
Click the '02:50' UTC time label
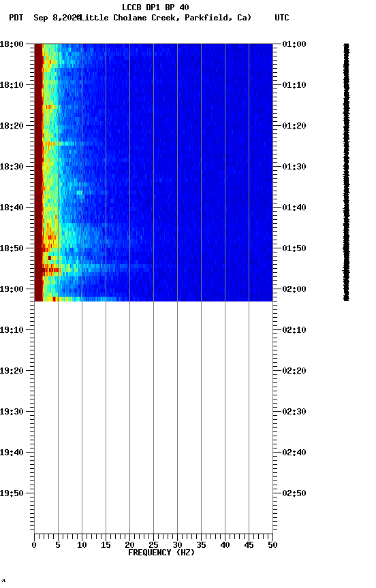(x=294, y=494)
